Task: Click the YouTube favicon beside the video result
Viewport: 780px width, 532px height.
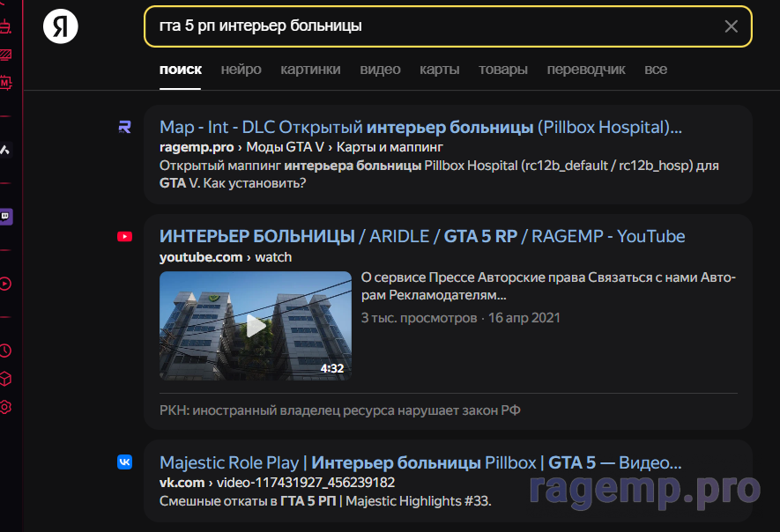Action: (x=124, y=236)
